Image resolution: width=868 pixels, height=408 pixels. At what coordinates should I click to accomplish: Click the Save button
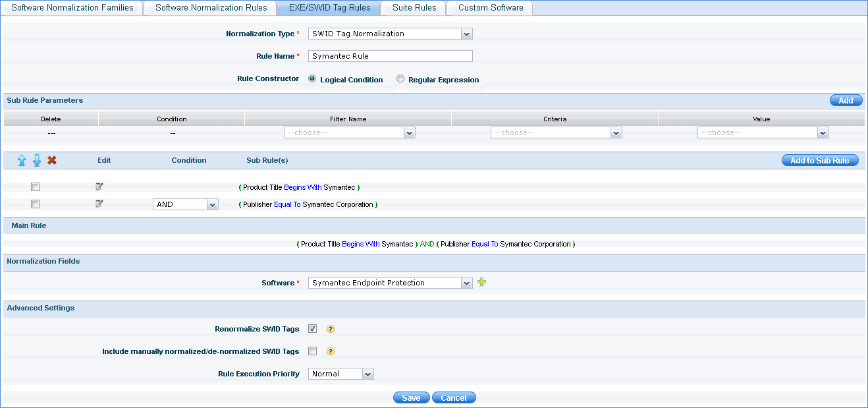(411, 397)
